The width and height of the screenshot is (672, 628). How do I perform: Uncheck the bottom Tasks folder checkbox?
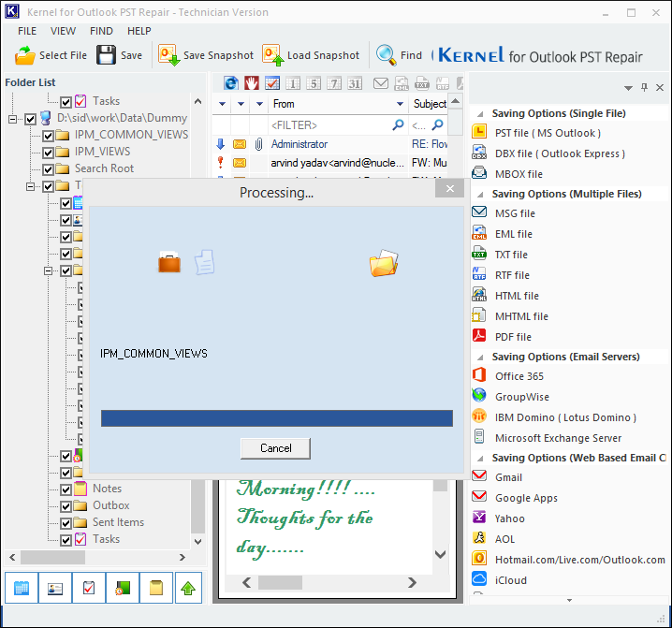tap(66, 540)
